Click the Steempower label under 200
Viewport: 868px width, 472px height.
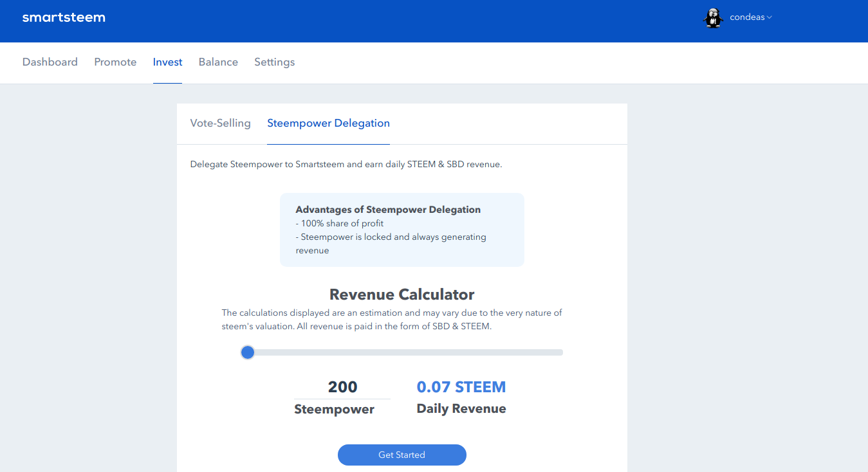tap(334, 410)
